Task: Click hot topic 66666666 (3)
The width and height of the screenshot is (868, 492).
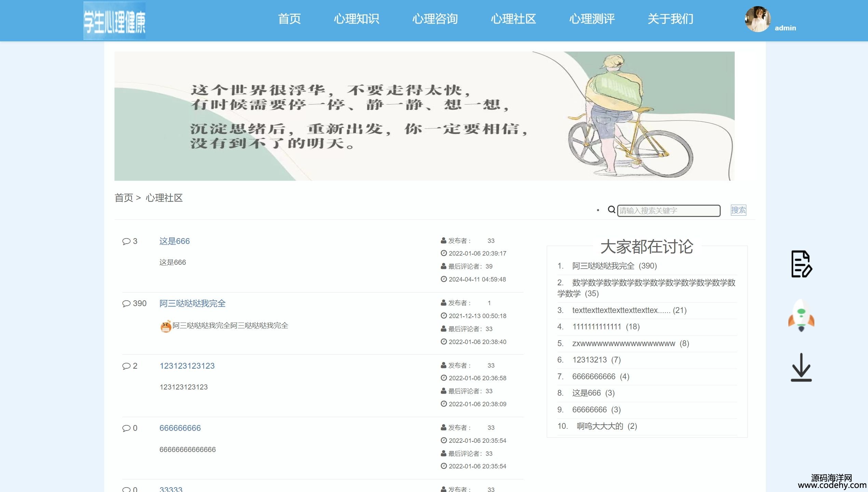Action: (596, 410)
